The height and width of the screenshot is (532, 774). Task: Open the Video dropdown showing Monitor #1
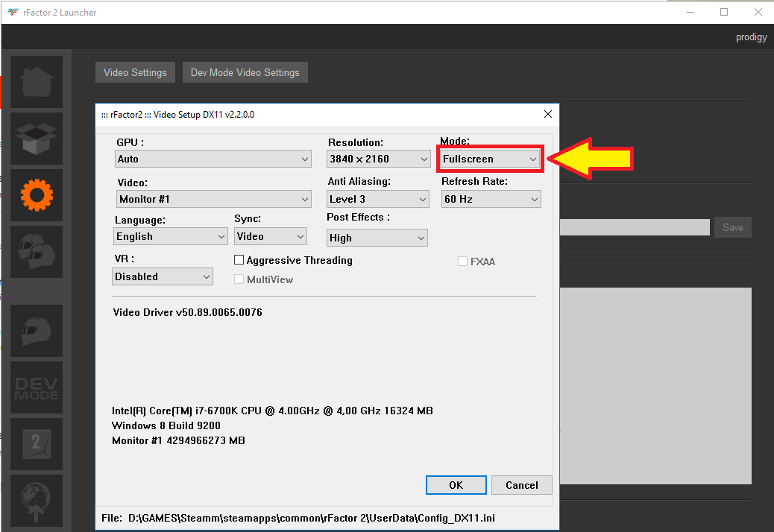coord(214,199)
